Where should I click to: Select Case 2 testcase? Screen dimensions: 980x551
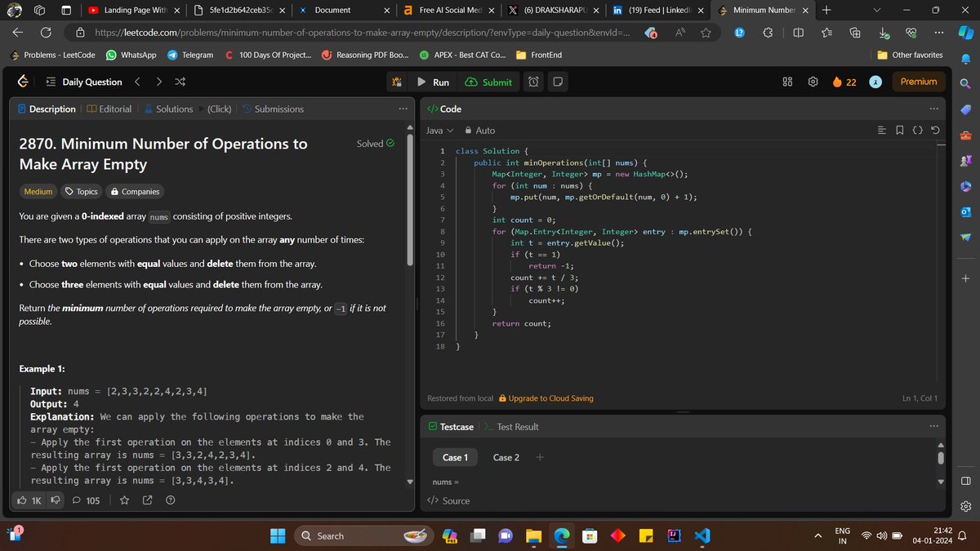[506, 457]
